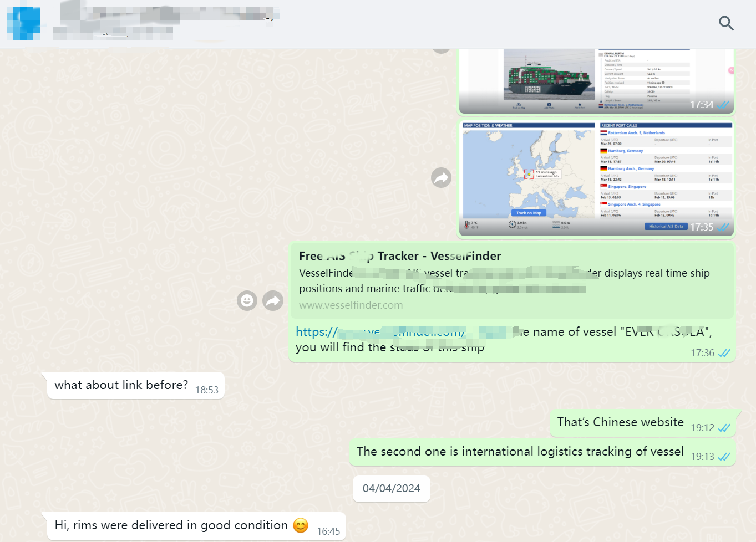This screenshot has height=542, width=756.
Task: Select "Hi, rims were delivered" message
Action: point(171,525)
